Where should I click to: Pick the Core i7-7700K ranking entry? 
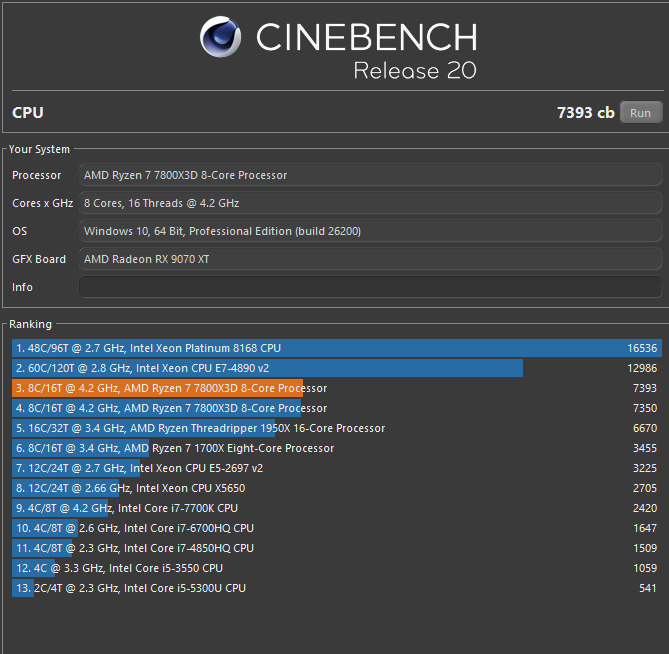pyautogui.click(x=336, y=508)
